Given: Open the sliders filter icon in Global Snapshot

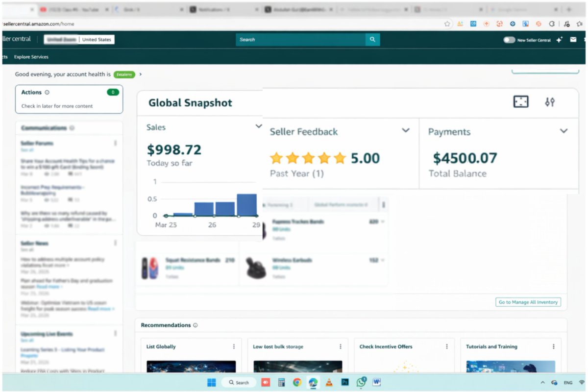Looking at the screenshot, I should click(x=550, y=102).
